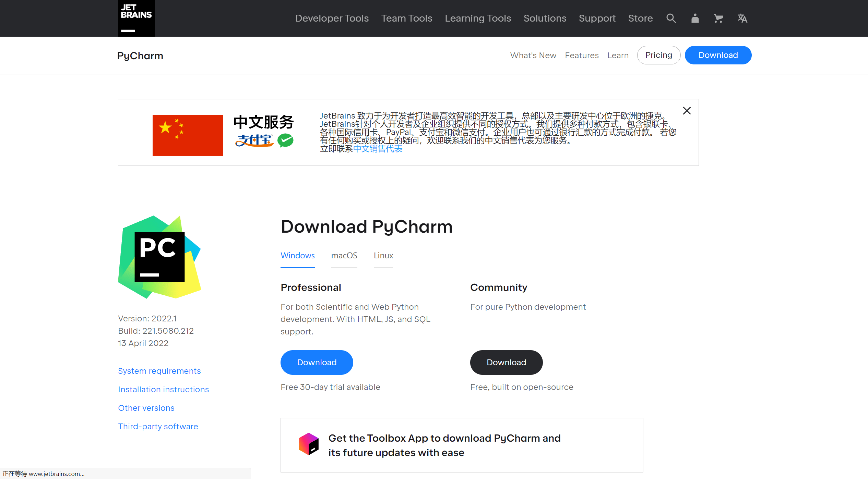
Task: Click the 中文服务 banner title
Action: pyautogui.click(x=263, y=122)
